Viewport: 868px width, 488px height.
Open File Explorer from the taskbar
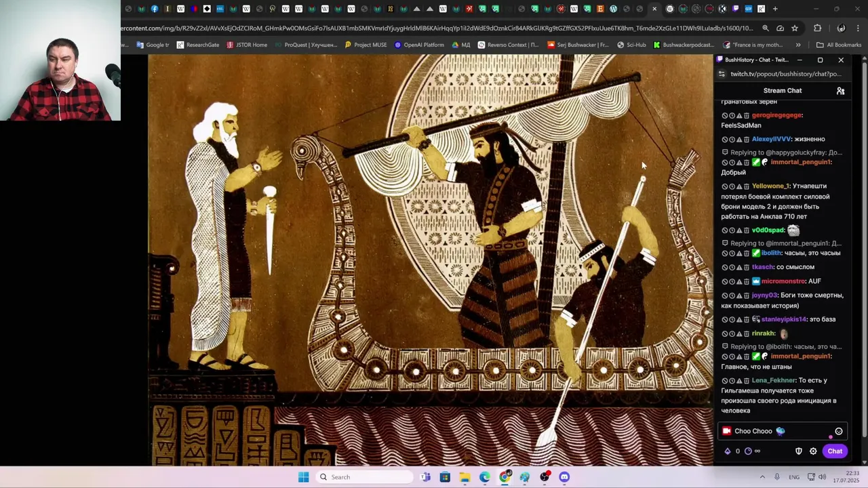(x=465, y=477)
